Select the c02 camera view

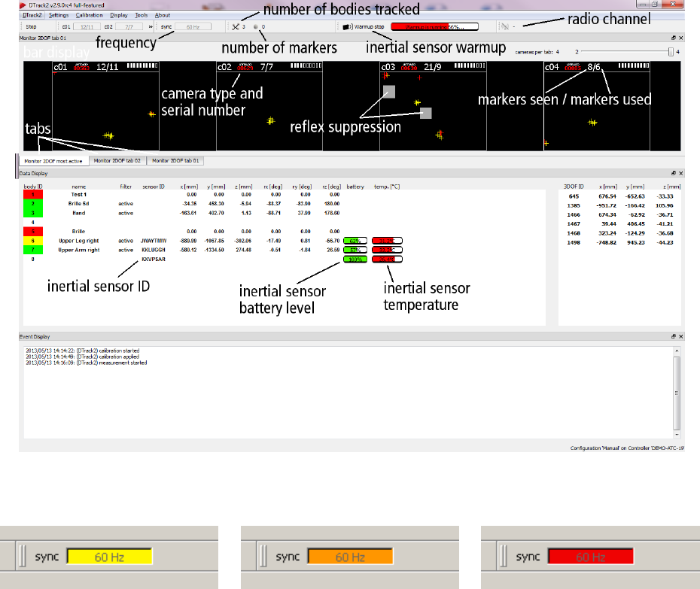(x=269, y=106)
